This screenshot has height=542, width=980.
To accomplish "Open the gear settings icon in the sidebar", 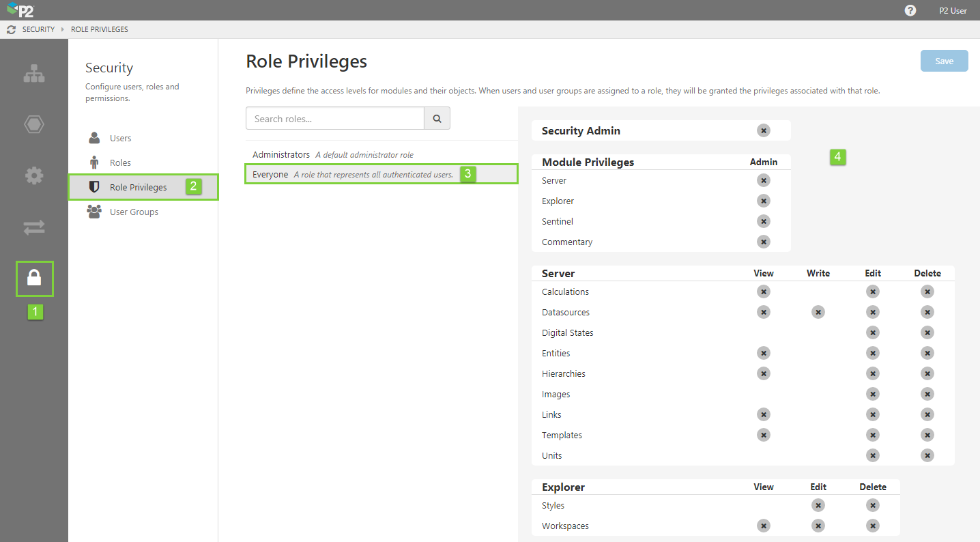I will point(34,175).
